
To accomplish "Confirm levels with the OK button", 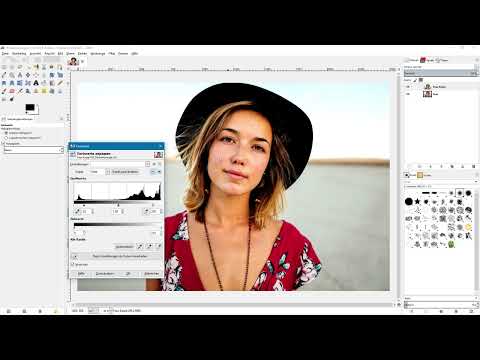I will 128,273.
